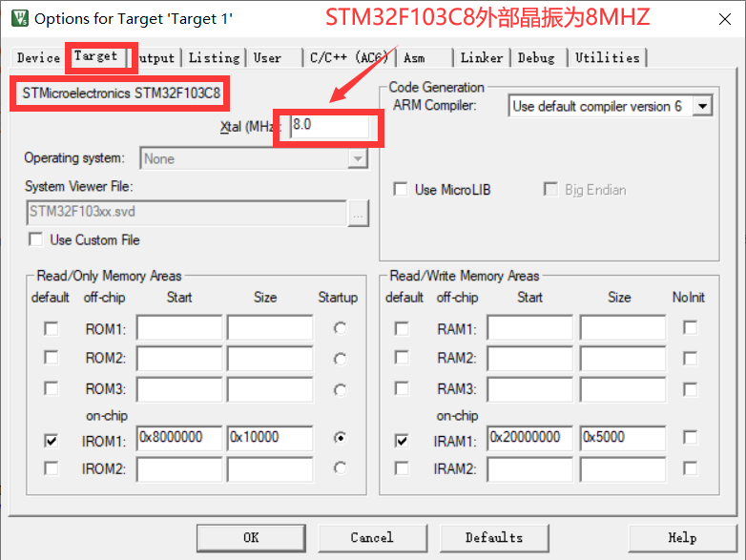
Task: Click the ROM1 Size field
Action: (x=270, y=328)
